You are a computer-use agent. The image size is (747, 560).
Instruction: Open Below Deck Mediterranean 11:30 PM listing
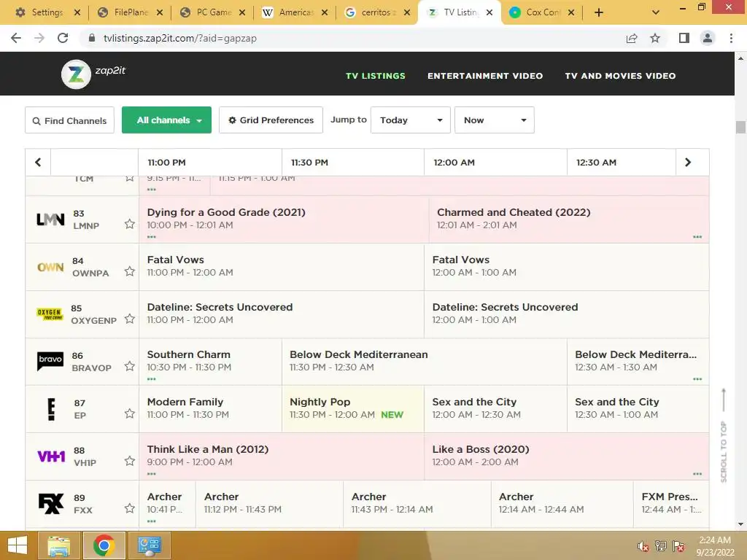[x=425, y=361]
